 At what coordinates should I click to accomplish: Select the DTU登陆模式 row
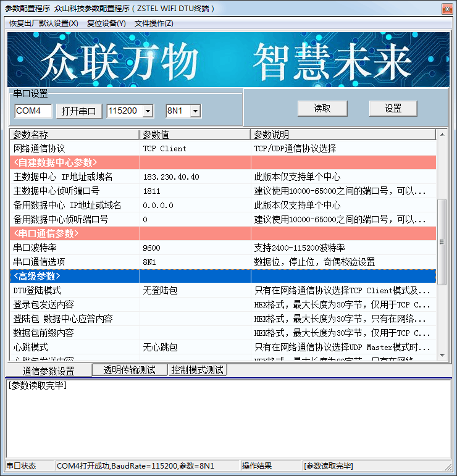(x=223, y=290)
